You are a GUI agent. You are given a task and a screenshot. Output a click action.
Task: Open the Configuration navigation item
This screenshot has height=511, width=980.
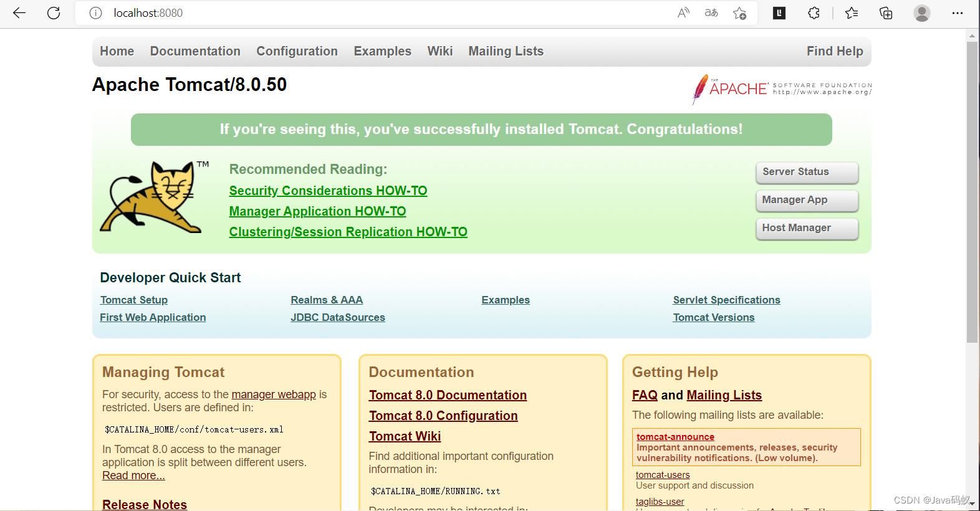tap(297, 51)
